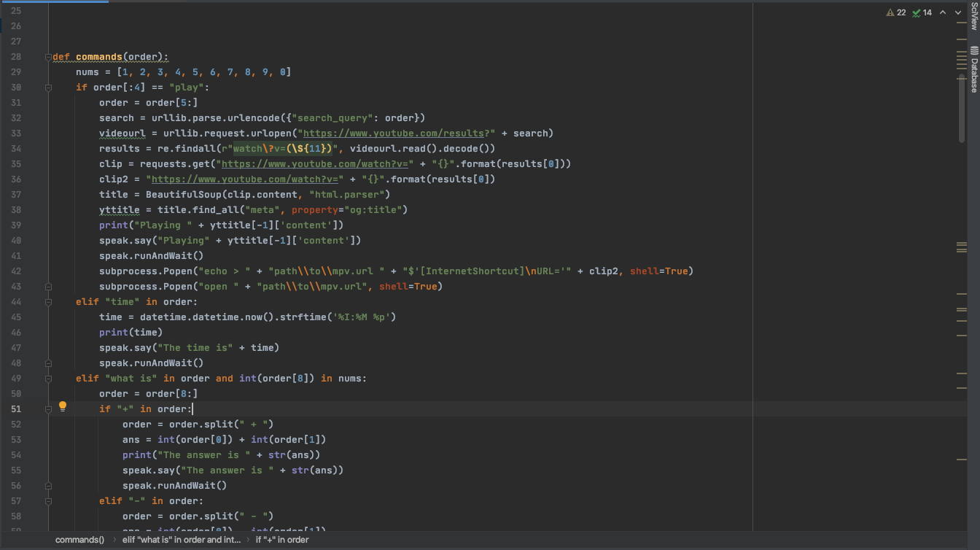Click the order = order.split(" + ") line

[198, 425]
